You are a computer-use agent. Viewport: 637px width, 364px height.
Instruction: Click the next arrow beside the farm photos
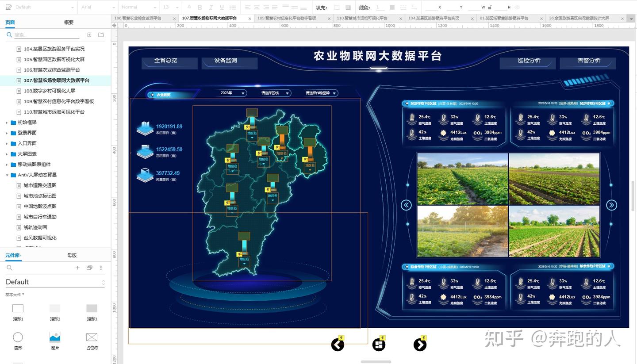pyautogui.click(x=611, y=205)
